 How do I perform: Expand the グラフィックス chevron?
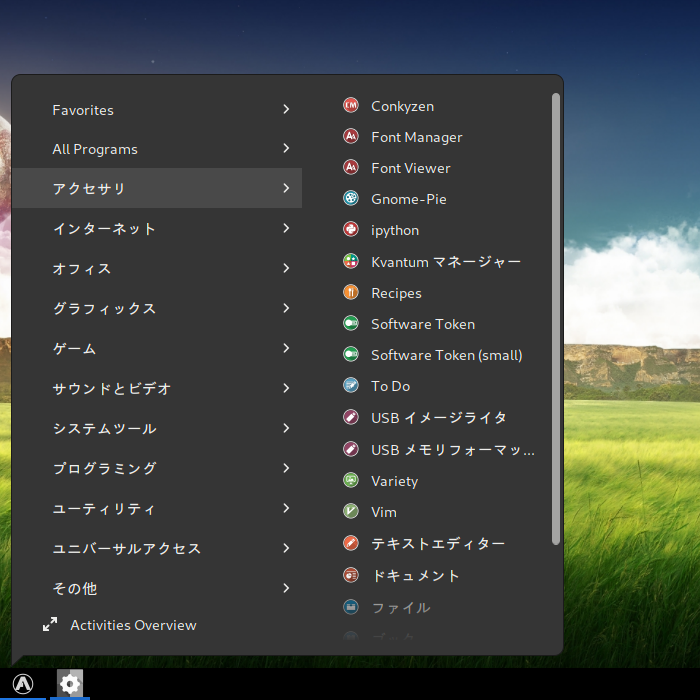pyautogui.click(x=287, y=308)
